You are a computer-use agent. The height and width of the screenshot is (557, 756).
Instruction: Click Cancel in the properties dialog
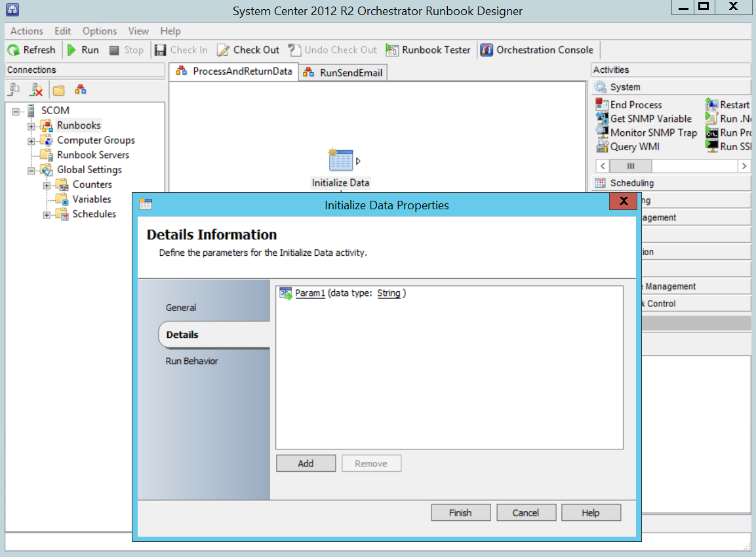pyautogui.click(x=526, y=512)
